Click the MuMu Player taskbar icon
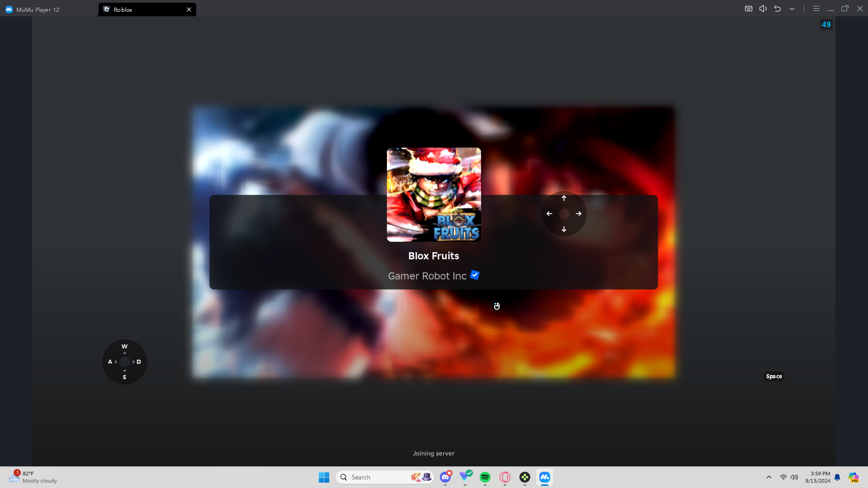Screen dimensions: 868x488 tap(545, 477)
